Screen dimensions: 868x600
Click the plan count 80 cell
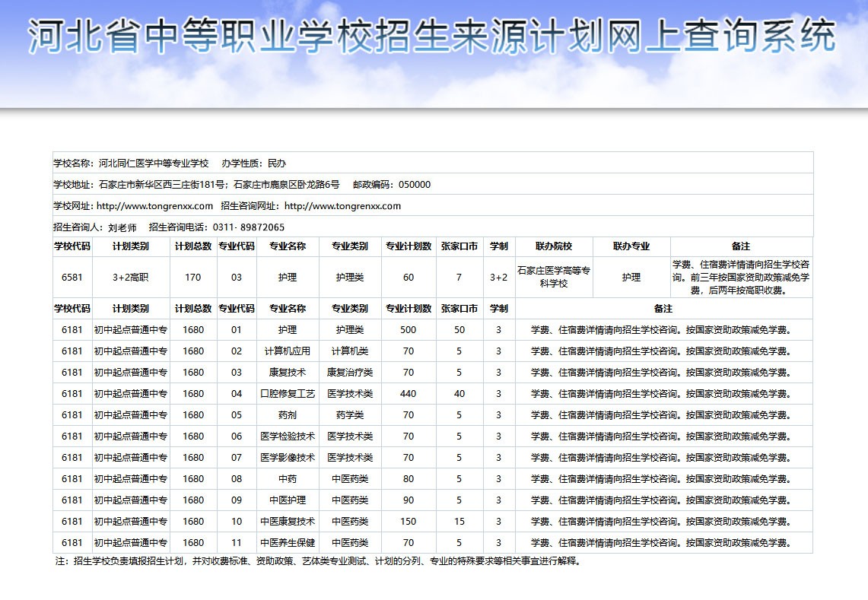click(408, 479)
